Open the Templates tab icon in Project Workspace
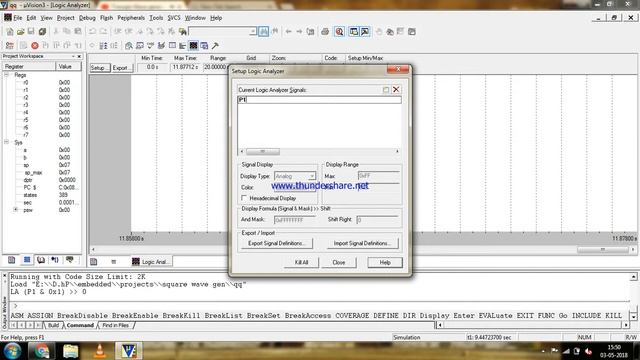The image size is (640, 360). click(70, 260)
